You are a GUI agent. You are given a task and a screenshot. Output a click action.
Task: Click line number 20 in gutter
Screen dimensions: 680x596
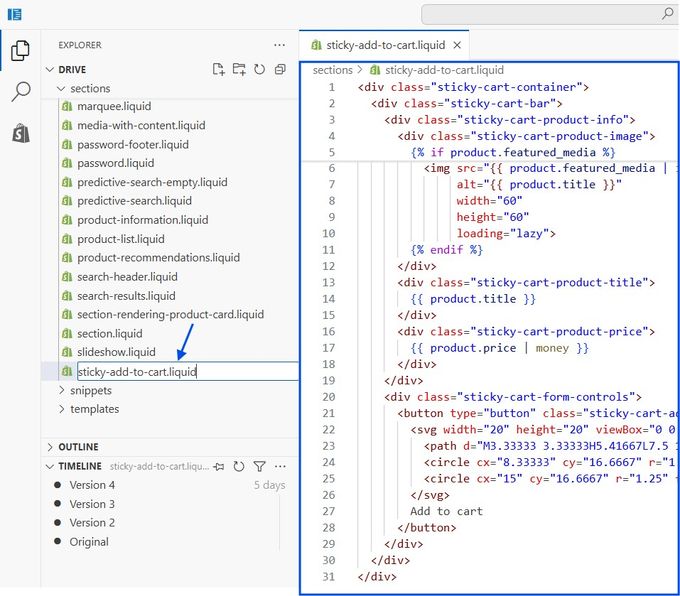[329, 397]
